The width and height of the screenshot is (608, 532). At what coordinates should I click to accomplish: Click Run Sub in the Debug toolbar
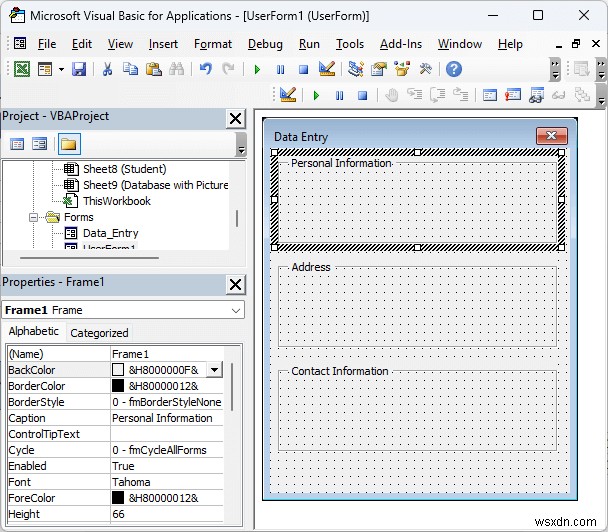[x=316, y=95]
